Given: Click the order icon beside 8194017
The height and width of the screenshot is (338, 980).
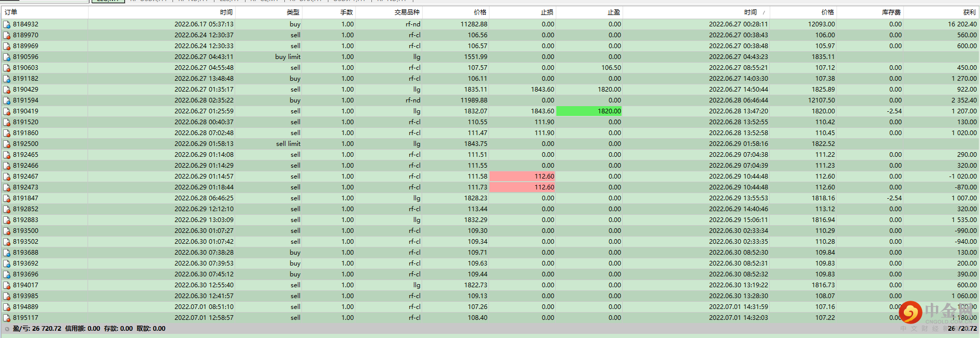Looking at the screenshot, I should coord(7,285).
